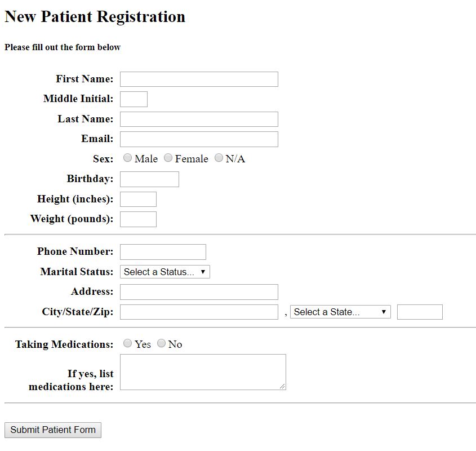Choose the N/A sex option
Image resolution: width=476 pixels, height=451 pixels.
[219, 158]
